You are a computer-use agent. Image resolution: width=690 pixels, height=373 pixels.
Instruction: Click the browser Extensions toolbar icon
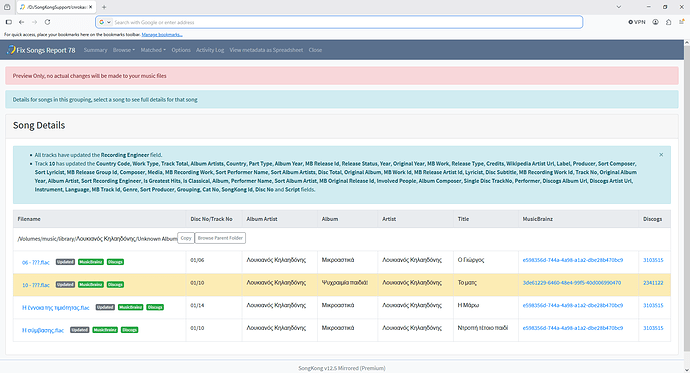(x=668, y=22)
